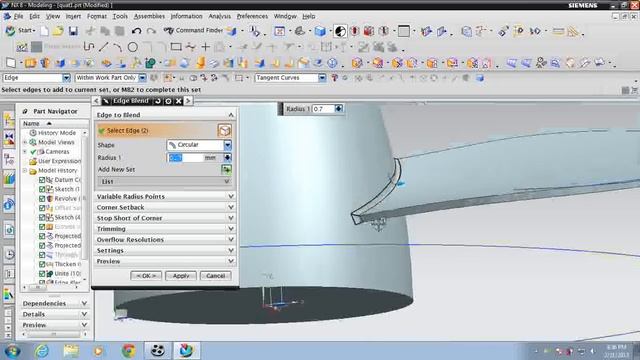The image size is (640, 360).
Task: Open the Start menu button in NX
Action: [20, 31]
